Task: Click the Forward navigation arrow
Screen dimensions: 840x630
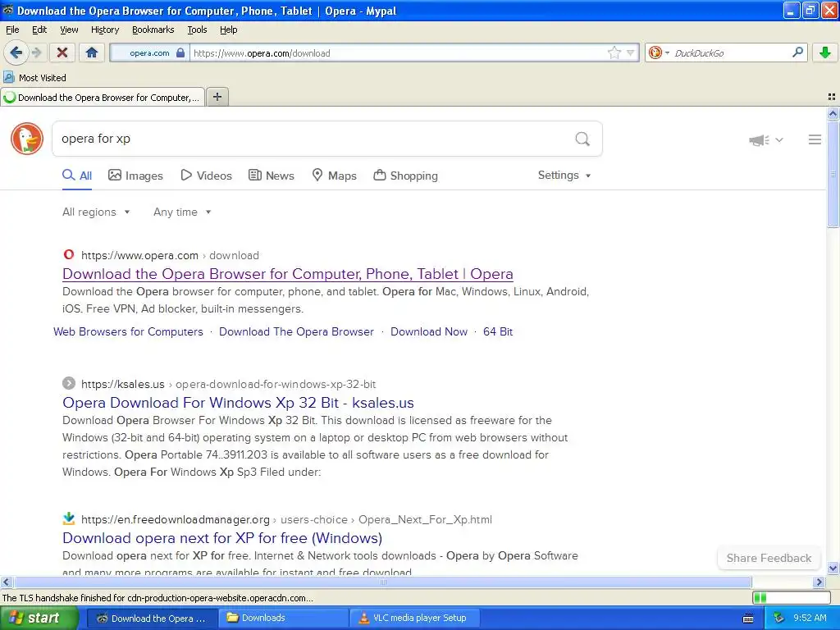Action: coord(36,52)
